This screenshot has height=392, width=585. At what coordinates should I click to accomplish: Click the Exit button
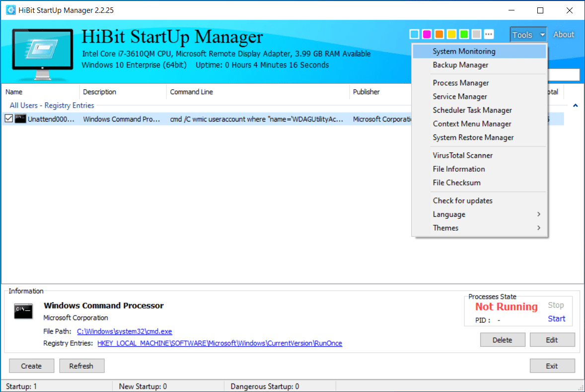point(552,366)
